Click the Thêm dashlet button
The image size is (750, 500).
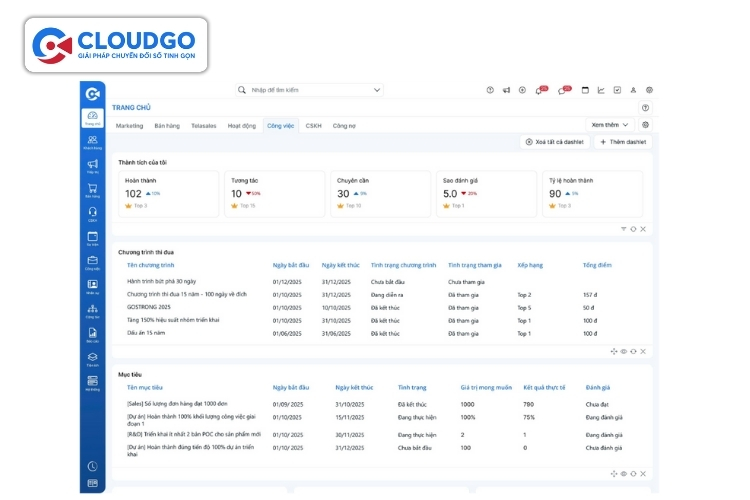point(622,142)
